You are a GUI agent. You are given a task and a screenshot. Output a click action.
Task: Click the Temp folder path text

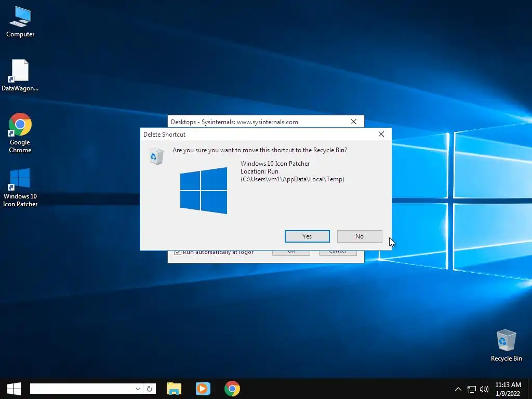(x=292, y=179)
